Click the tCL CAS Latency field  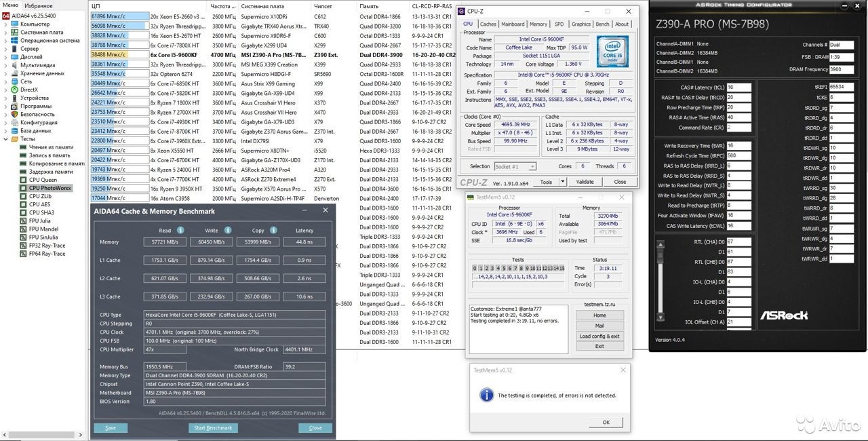(x=739, y=87)
